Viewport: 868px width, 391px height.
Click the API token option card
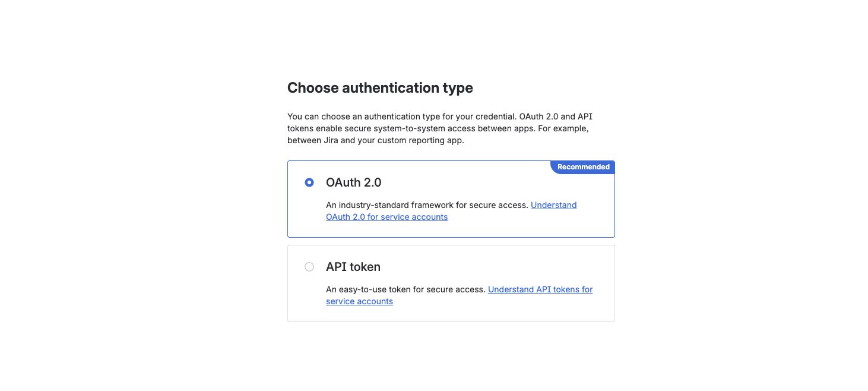[x=451, y=283]
